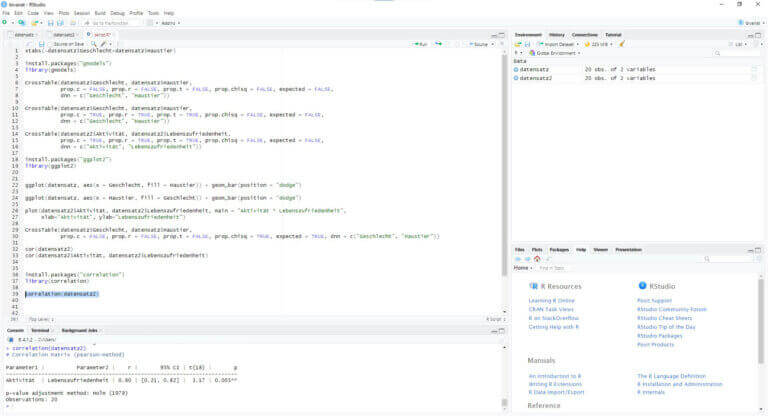Switch to the Terminal tab
Screen dimensions: 768x416
click(x=40, y=331)
